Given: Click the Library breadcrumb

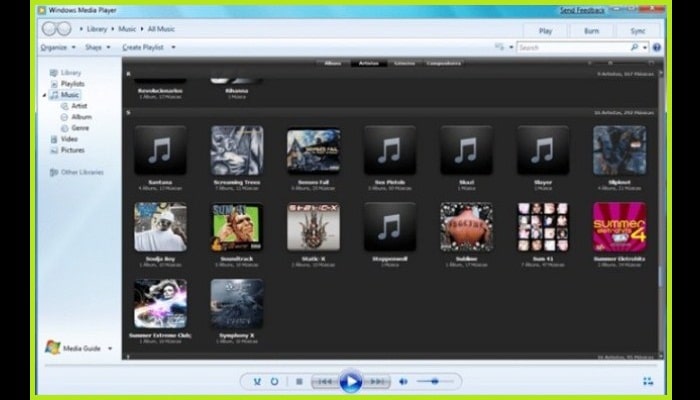Looking at the screenshot, I should tap(97, 29).
